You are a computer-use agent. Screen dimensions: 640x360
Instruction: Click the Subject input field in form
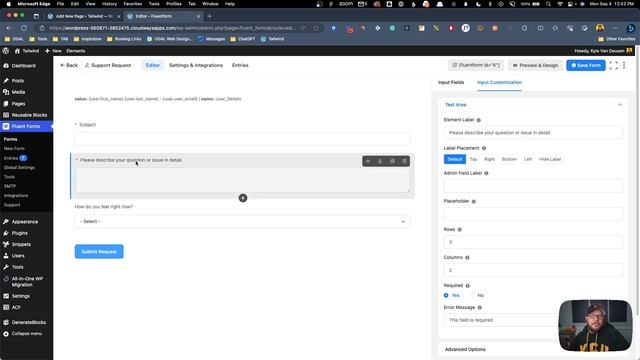click(x=242, y=139)
